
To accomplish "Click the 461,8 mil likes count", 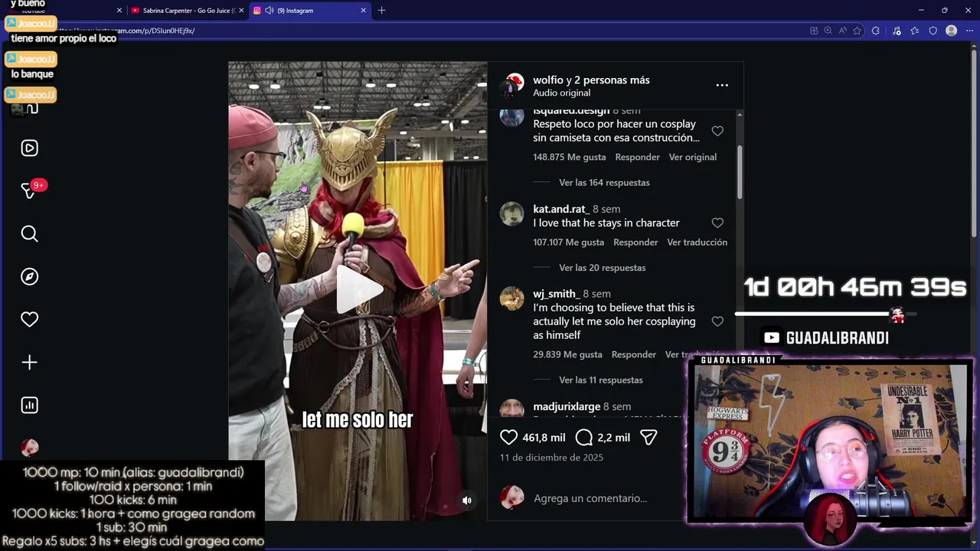I will click(x=544, y=437).
